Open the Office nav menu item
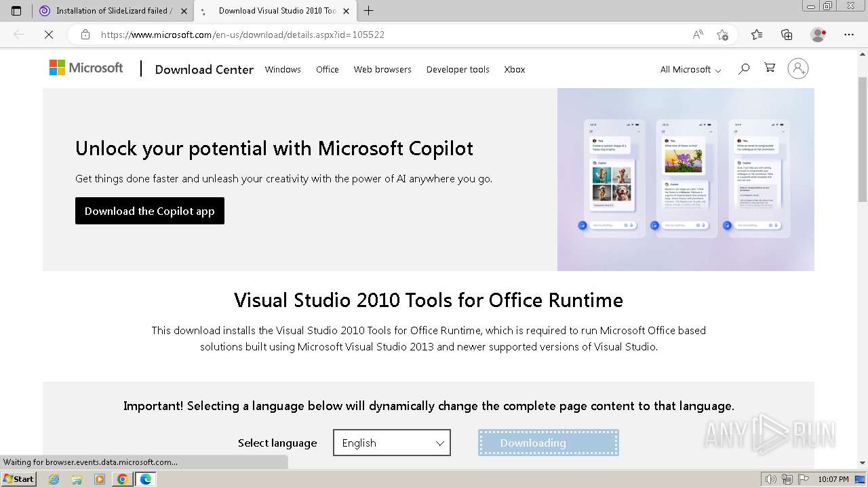 [x=328, y=69]
